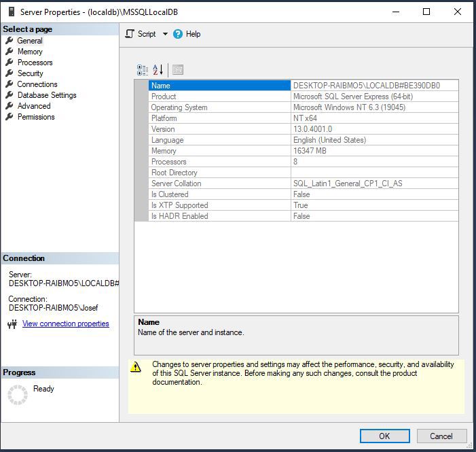Image resolution: width=476 pixels, height=452 pixels.
Task: Open the Permissions page
Action: [x=36, y=117]
